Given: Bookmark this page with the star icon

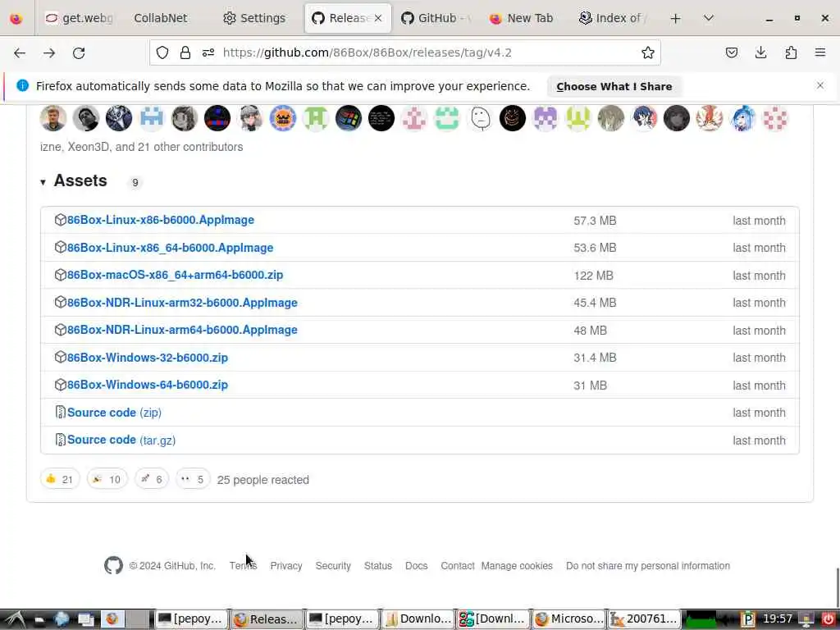Looking at the screenshot, I should coord(648,52).
